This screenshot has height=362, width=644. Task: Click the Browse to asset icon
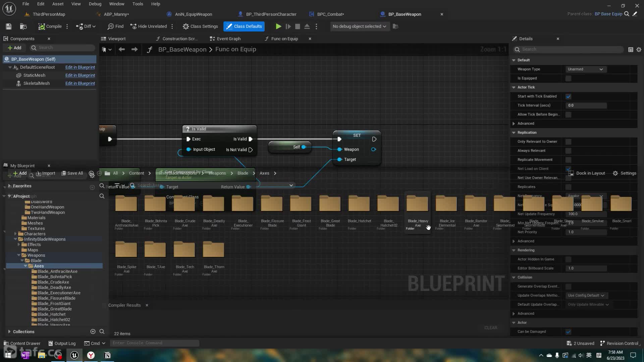click(23, 26)
